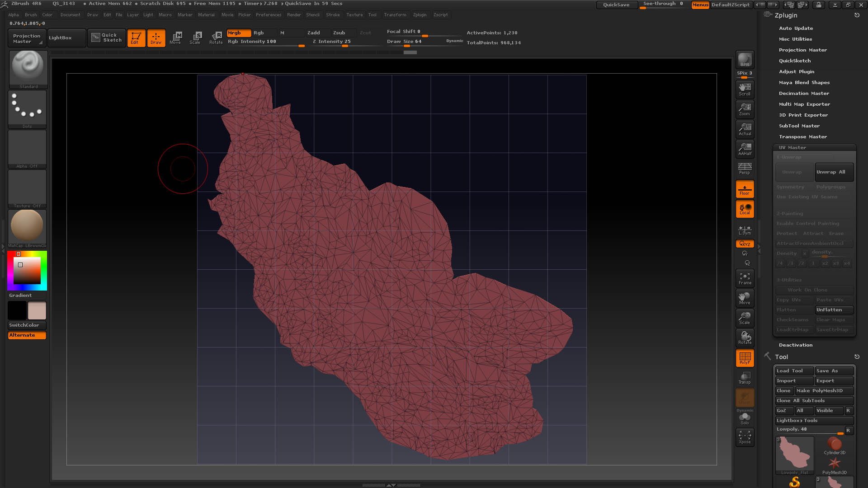Screen dimensions: 868x488
Task: Collapse the Zplugin palette
Action: point(786,15)
